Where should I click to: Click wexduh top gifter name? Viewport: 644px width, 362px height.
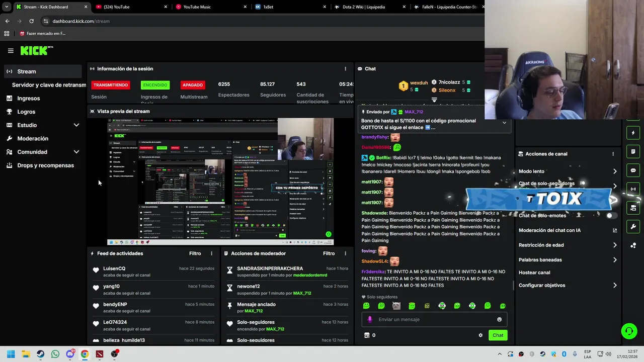point(419,83)
